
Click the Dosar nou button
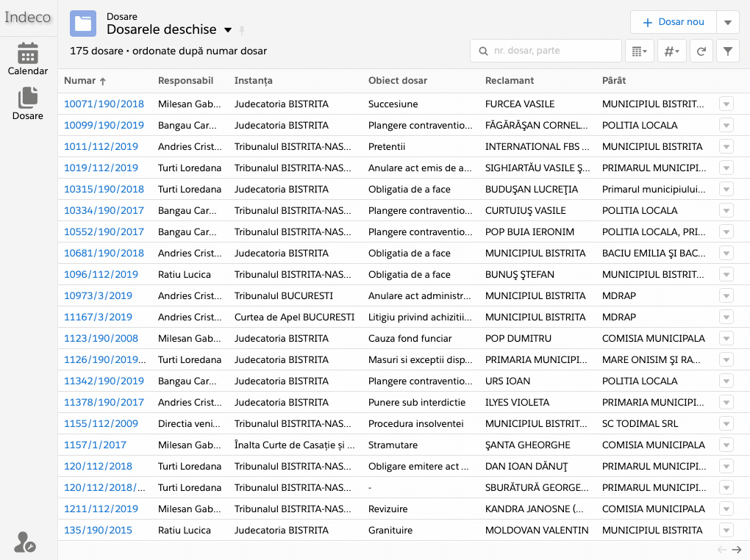(x=673, y=23)
